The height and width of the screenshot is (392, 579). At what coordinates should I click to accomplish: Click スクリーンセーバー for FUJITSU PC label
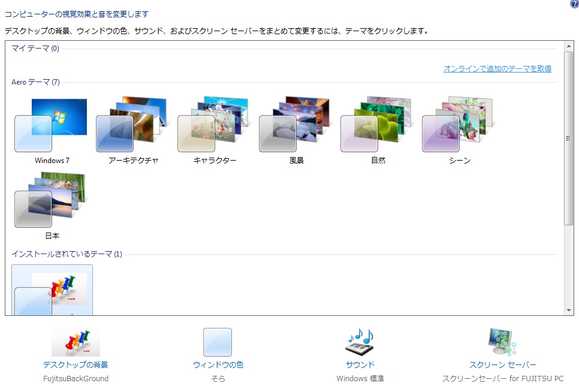pos(502,379)
